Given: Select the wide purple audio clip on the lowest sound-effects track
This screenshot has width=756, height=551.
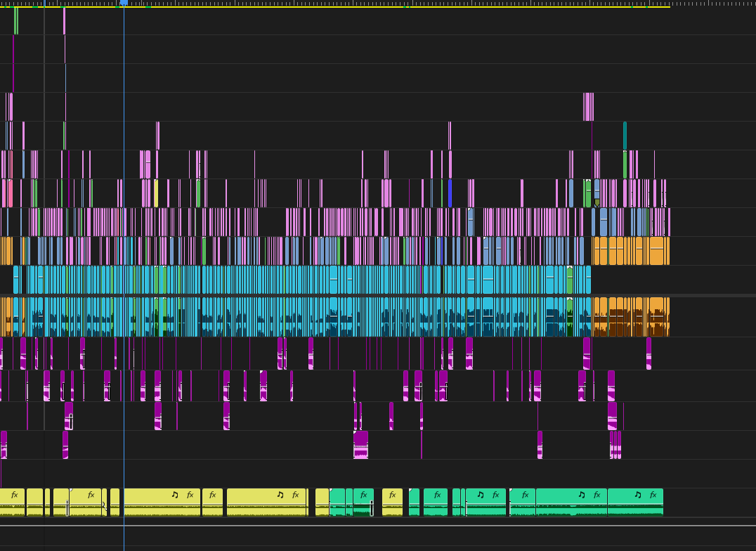Looking at the screenshot, I should coord(360,444).
